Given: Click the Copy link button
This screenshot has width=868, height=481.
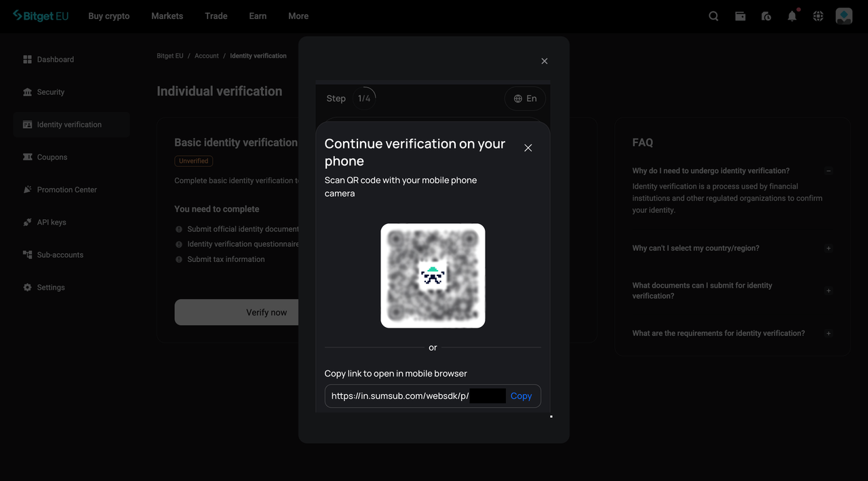Looking at the screenshot, I should [521, 396].
